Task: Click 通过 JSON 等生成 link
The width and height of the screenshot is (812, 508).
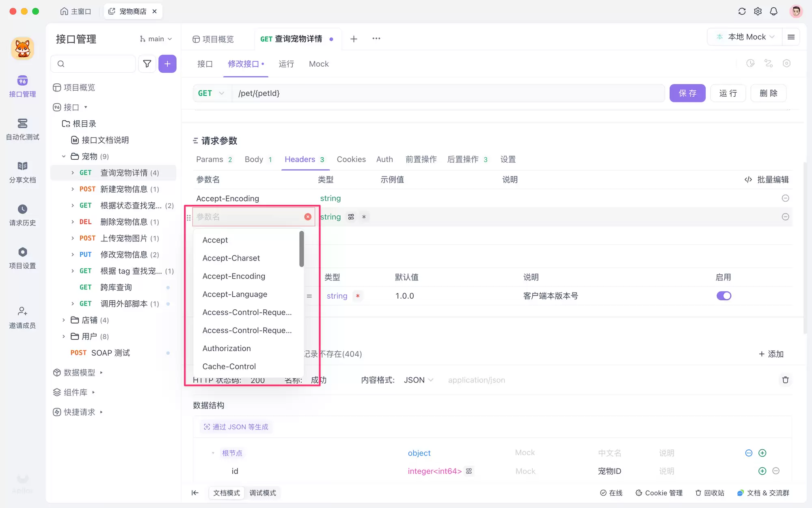Action: pos(236,427)
